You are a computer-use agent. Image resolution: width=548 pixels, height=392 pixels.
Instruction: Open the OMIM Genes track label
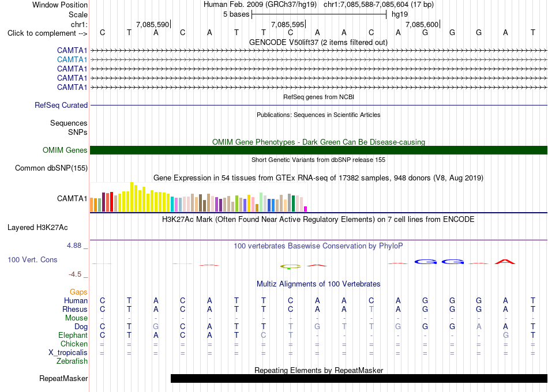65,150
